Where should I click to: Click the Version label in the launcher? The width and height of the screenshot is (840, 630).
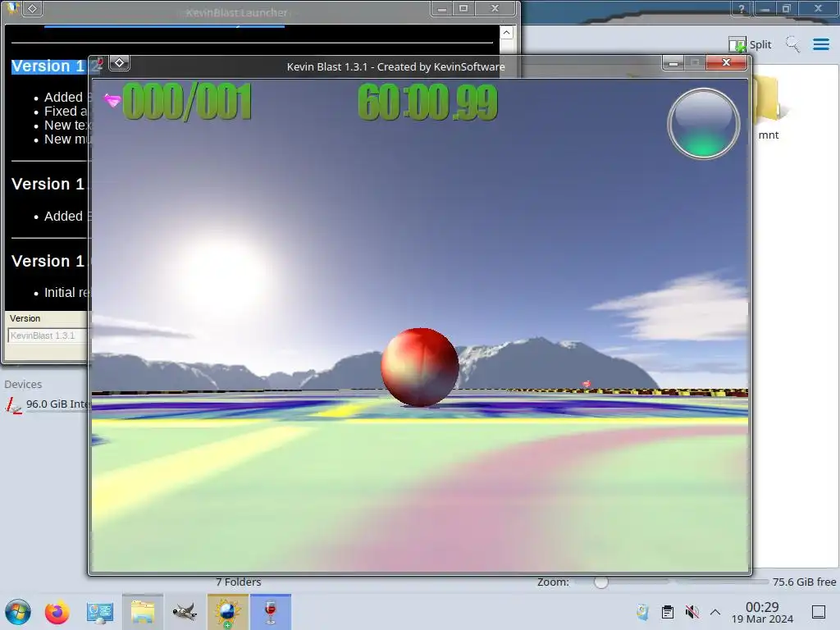pyautogui.click(x=25, y=318)
